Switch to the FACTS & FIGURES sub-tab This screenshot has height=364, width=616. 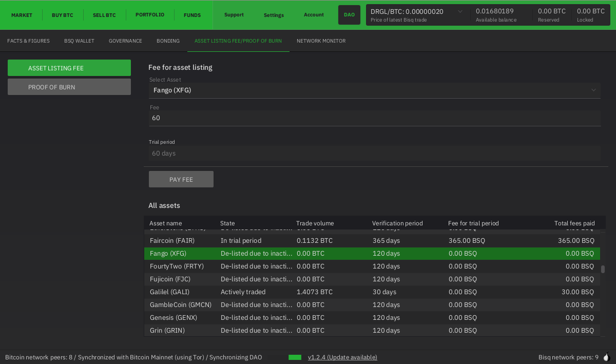(28, 41)
